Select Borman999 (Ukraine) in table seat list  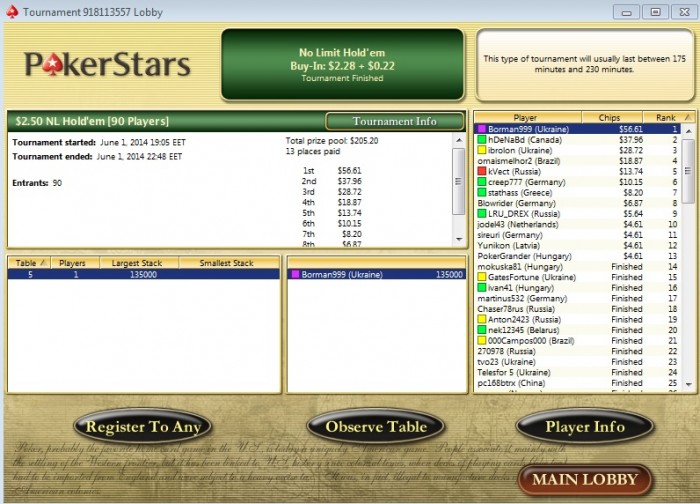pos(377,275)
